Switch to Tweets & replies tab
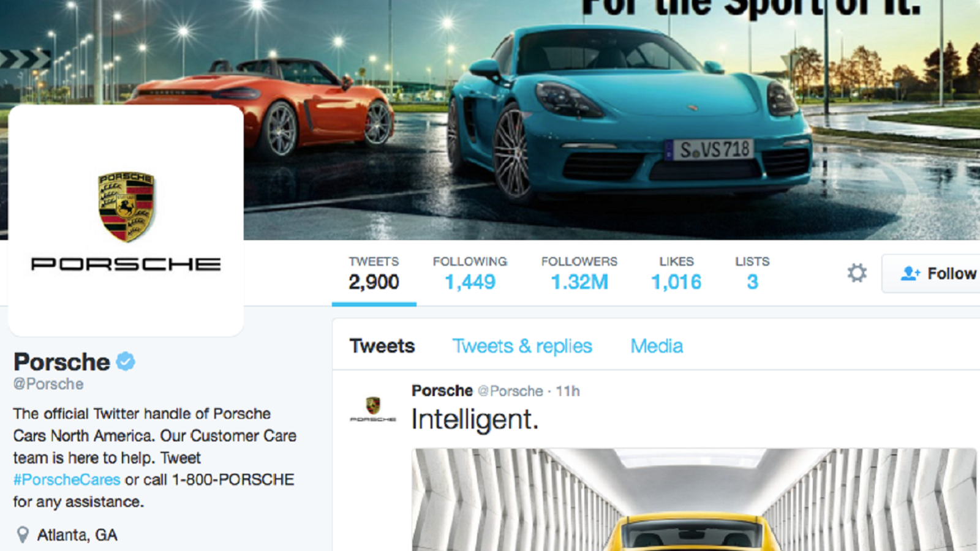Screen dimensions: 980x551 522,346
